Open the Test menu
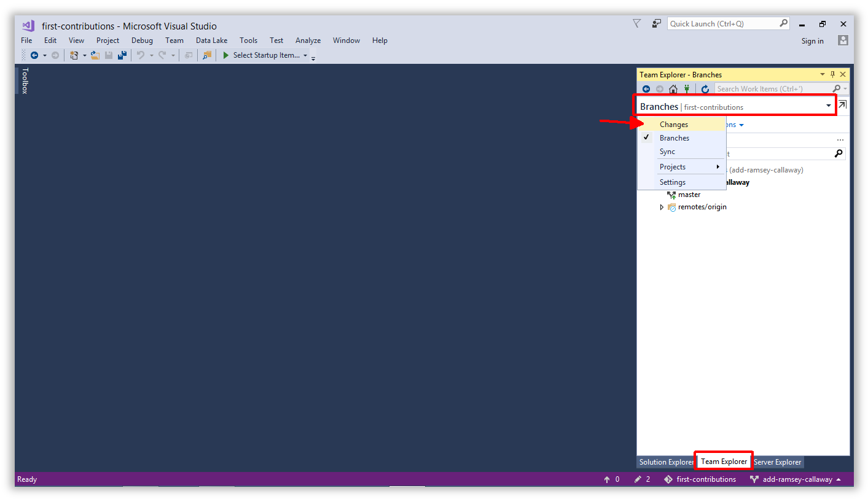868x499 pixels. tap(276, 41)
